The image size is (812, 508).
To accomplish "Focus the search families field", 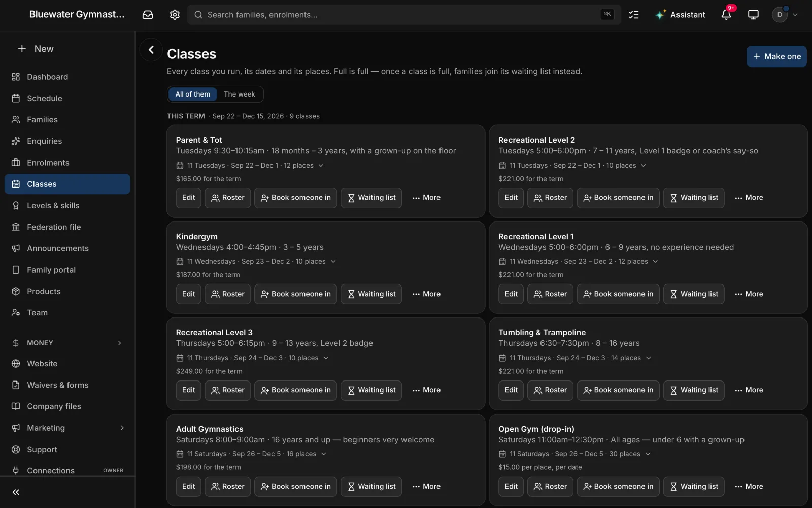I will pos(404,15).
